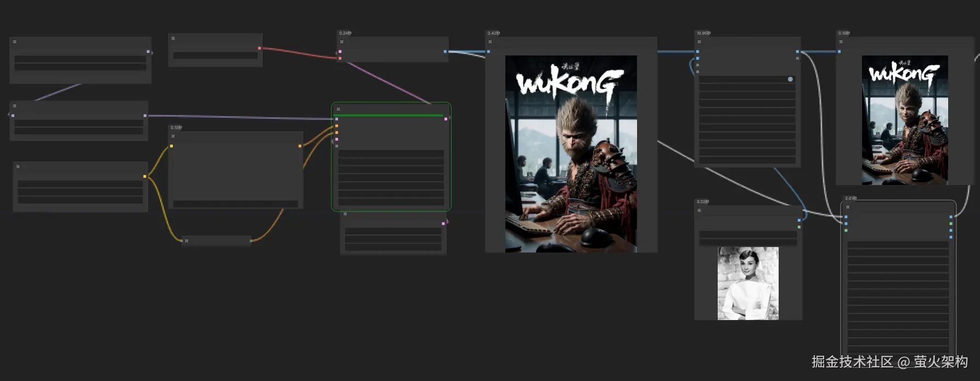
Task: Collapse the large preview node timed 0.42秒
Action: 490,42
